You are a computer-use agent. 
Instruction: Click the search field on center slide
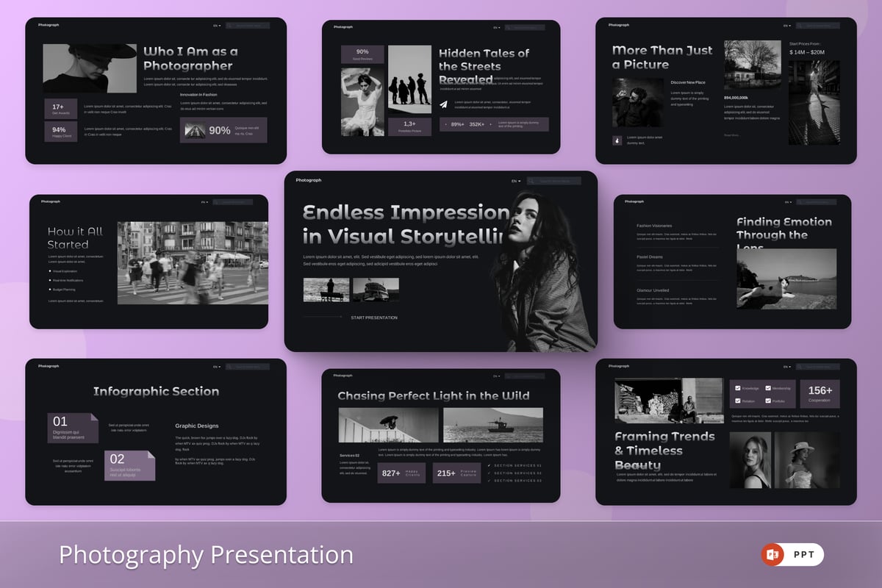click(556, 181)
